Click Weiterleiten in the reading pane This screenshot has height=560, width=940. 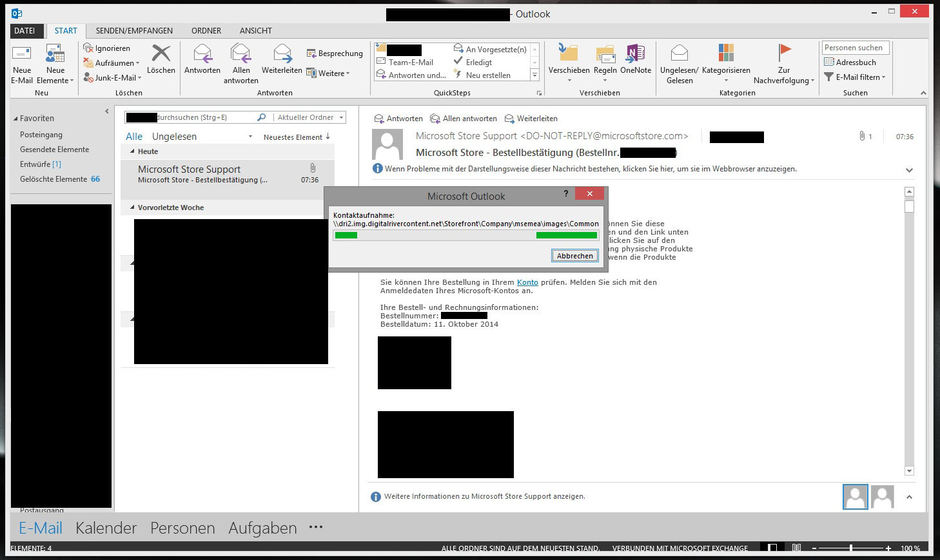[x=531, y=119]
